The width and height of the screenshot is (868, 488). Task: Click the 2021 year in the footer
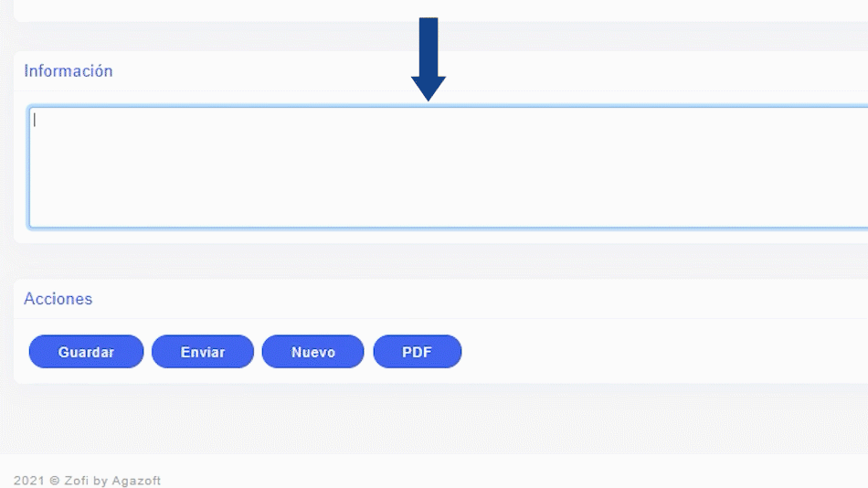[x=28, y=481]
